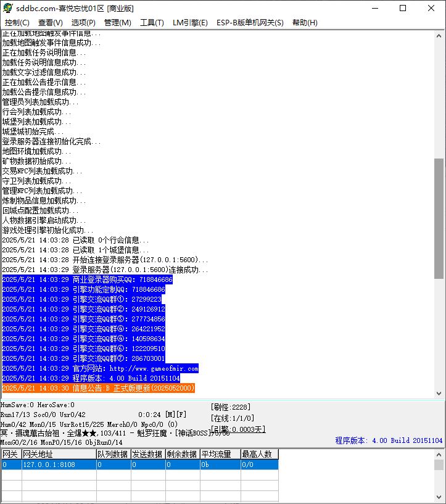This screenshot has height=504, width=446.
Task: Click the 回城点配置加载成功 line
Action: point(40,210)
